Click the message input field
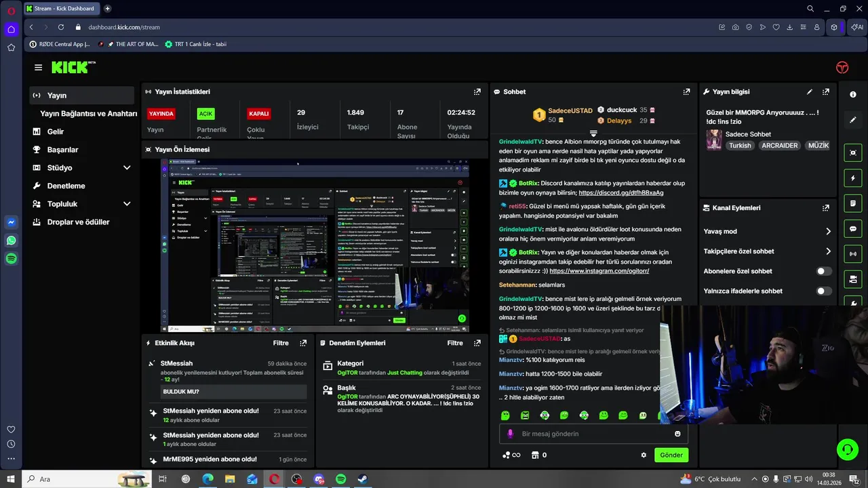 [x=594, y=434]
